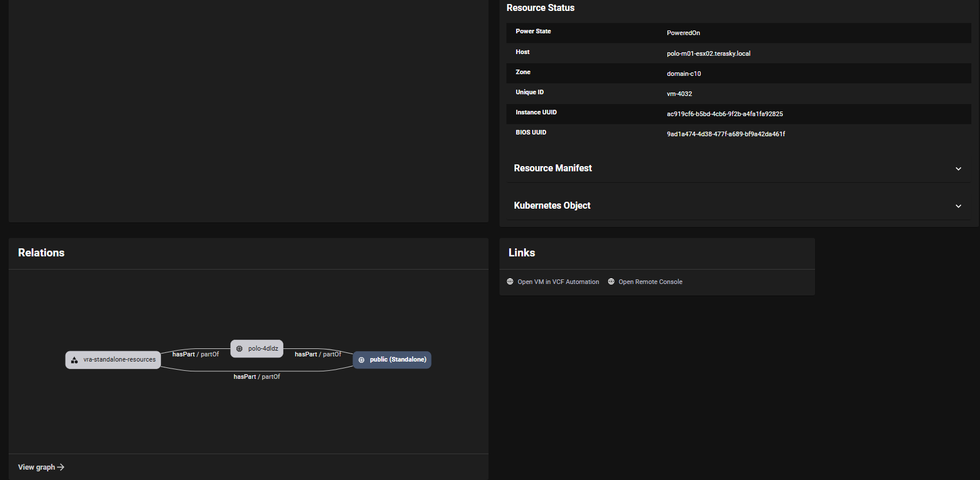980x480 pixels.
Task: Click the Instance UUID label
Action: tap(536, 112)
